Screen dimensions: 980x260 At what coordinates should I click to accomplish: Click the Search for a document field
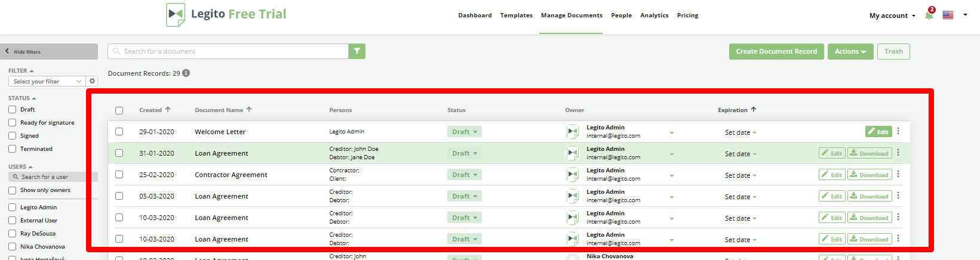pos(228,51)
